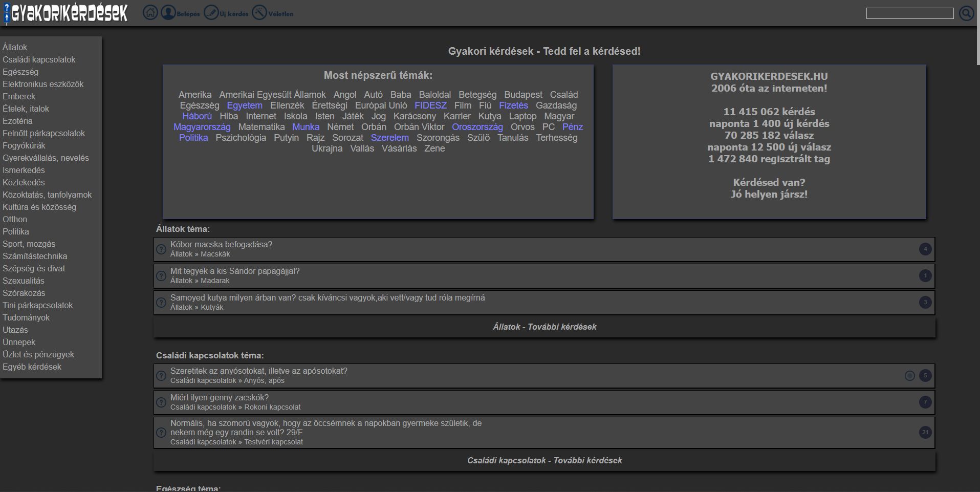This screenshot has width=980, height=492.
Task: Click the Fizetés topic tag
Action: (x=513, y=105)
